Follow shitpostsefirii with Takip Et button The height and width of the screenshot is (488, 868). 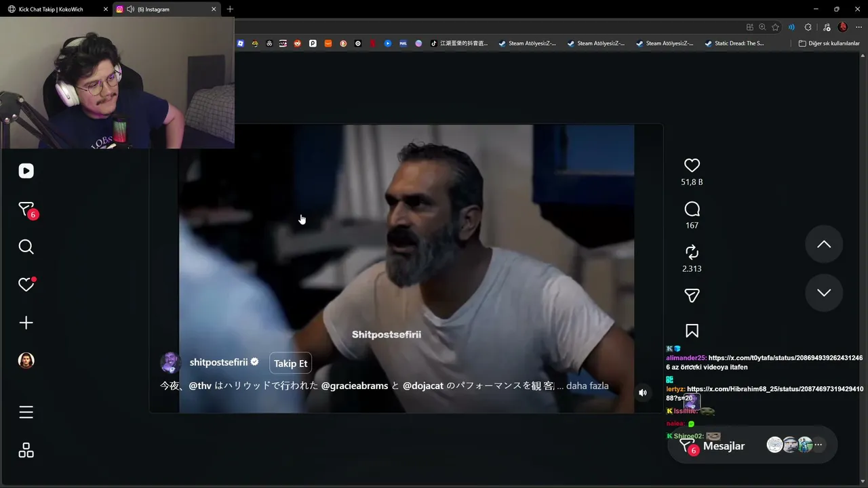pos(290,363)
